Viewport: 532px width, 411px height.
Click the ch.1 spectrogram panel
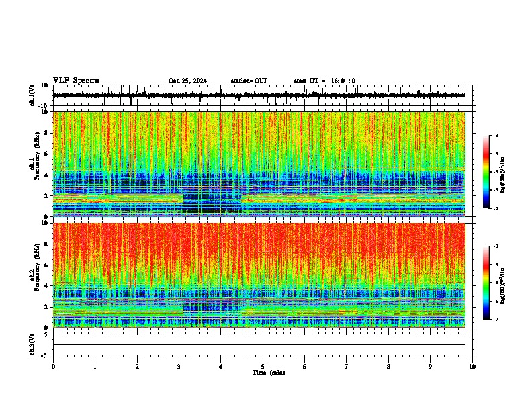click(259, 164)
